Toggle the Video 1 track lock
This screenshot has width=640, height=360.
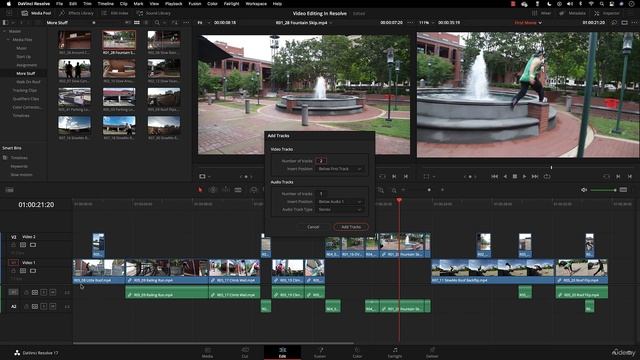point(13,271)
